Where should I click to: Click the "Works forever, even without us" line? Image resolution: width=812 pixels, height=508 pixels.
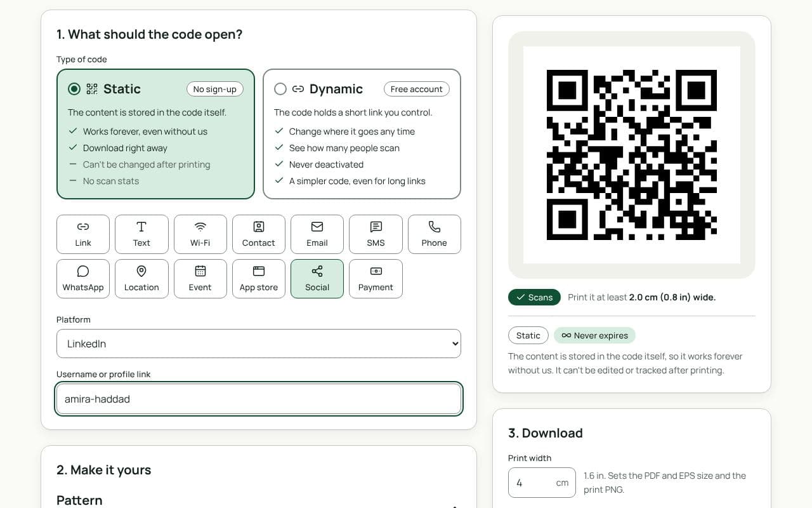145,131
